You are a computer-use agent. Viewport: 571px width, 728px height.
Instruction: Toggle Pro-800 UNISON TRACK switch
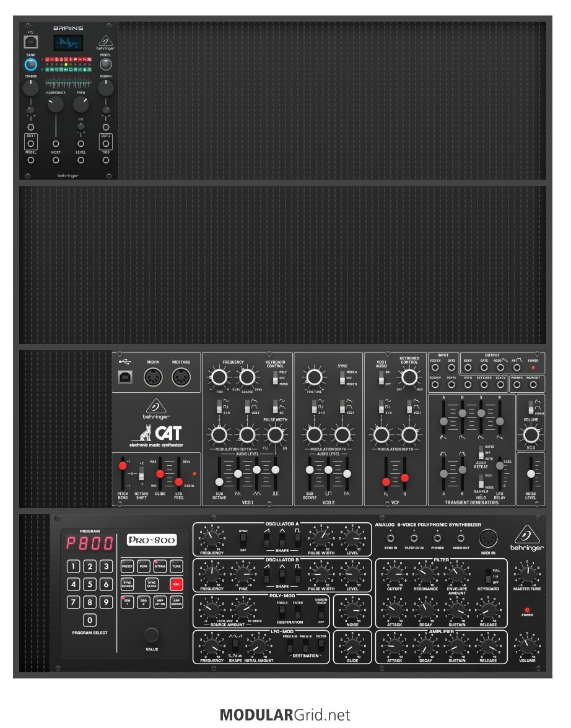321,613
